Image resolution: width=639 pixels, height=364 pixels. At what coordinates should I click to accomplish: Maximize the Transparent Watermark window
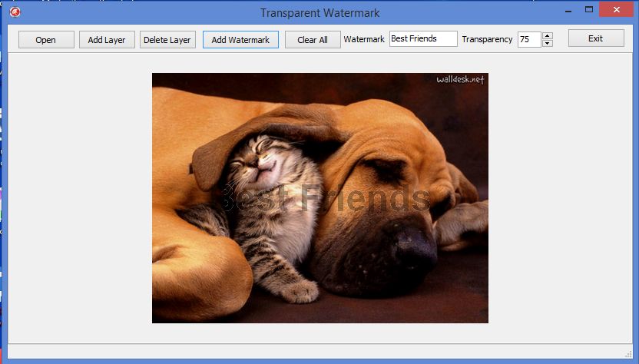(x=589, y=9)
